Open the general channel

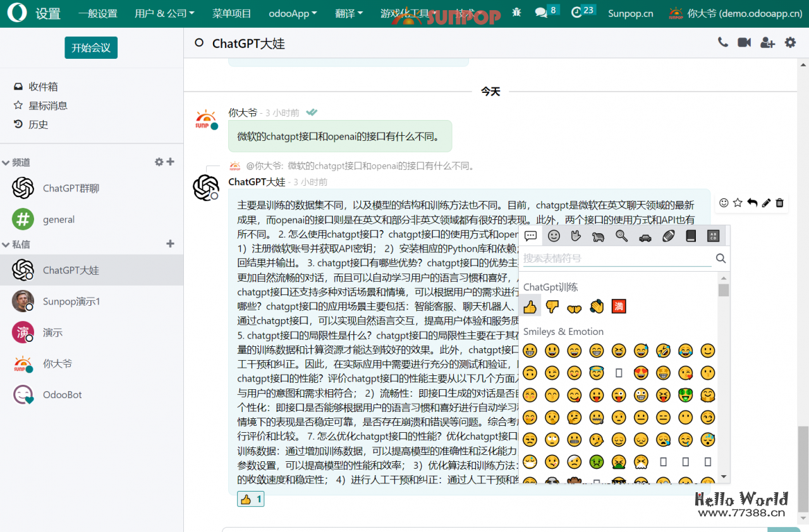59,219
